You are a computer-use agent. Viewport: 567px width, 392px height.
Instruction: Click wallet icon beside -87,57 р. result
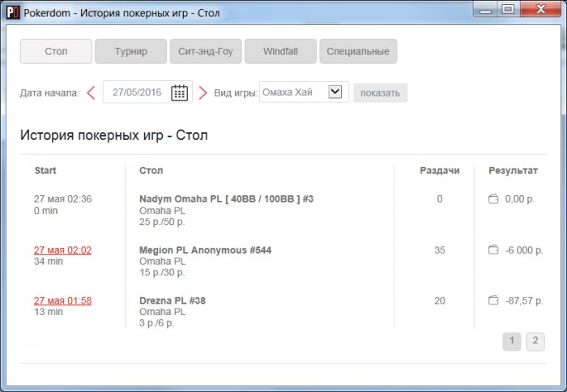point(493,300)
